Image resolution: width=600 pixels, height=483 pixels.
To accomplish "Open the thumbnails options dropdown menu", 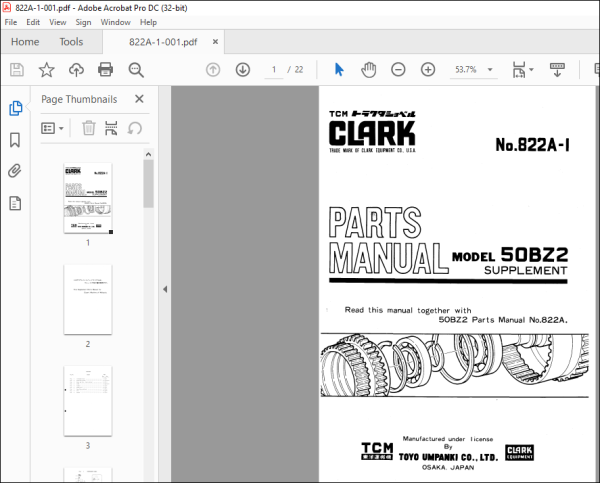I will pyautogui.click(x=52, y=128).
